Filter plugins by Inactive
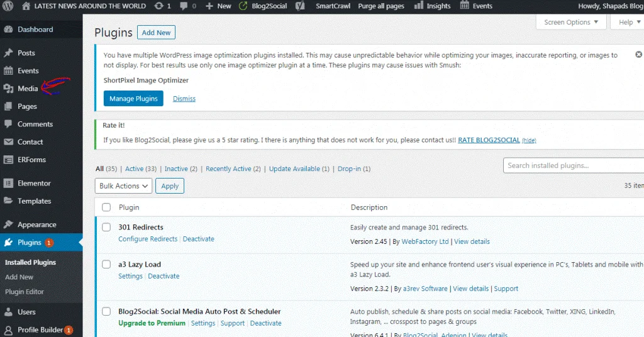 pyautogui.click(x=176, y=169)
